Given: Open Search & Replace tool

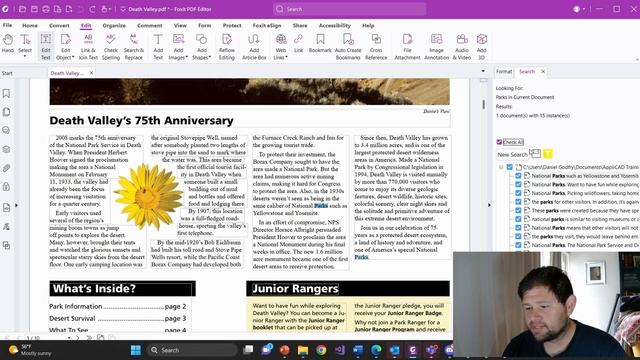Looking at the screenshot, I should 133,47.
